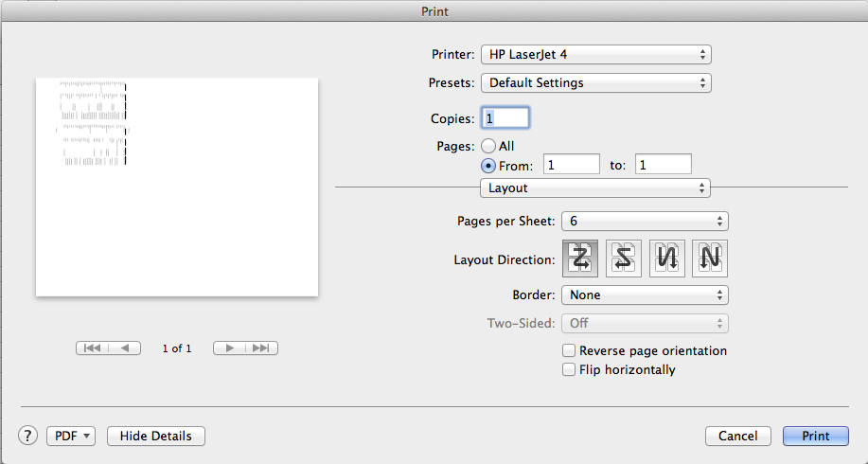Viewport: 868px width, 464px height.
Task: Choose the third layout direction icon with down arrow
Action: [x=668, y=258]
